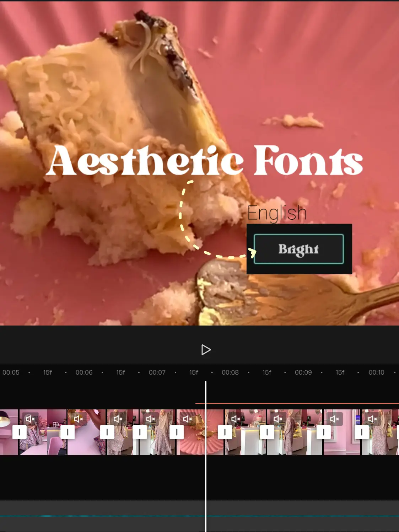Viewport: 399px width, 532px height.
Task: Toggle audio on the clip beneath the 00:07 mark
Action: pyautogui.click(x=150, y=419)
